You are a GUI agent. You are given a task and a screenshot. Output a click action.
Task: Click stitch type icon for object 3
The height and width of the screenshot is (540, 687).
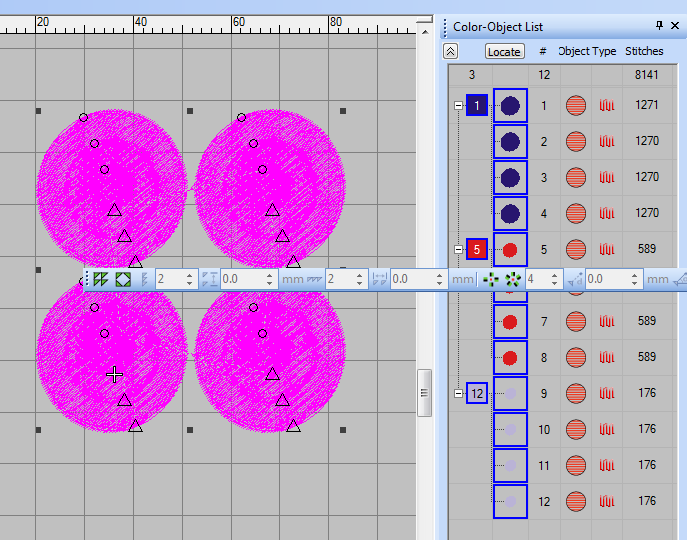[607, 178]
